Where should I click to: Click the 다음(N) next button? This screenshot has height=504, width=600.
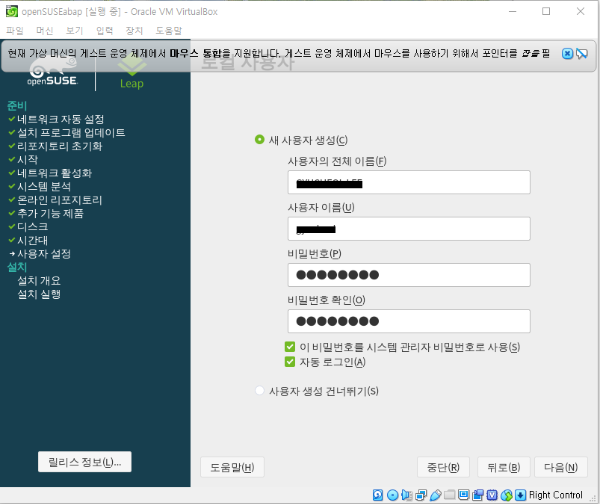[561, 467]
